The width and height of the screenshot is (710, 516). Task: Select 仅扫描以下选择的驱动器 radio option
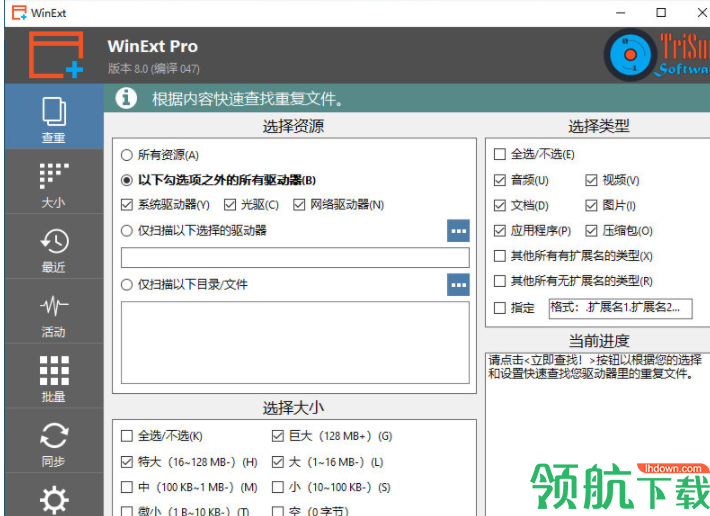tap(127, 231)
